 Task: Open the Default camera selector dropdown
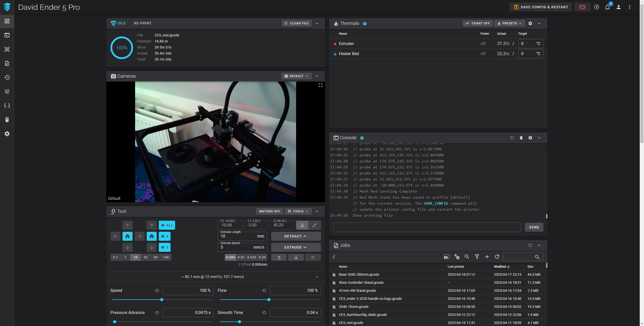coord(296,76)
